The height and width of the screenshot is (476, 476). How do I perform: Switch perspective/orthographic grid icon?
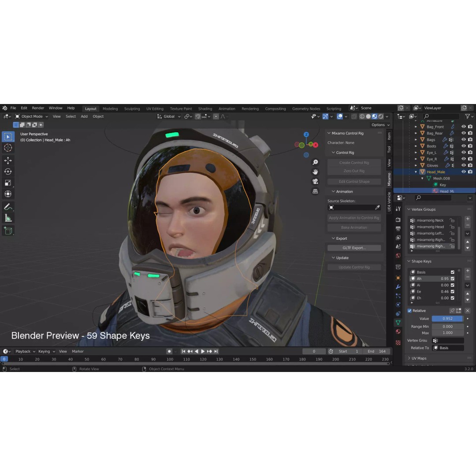(316, 191)
